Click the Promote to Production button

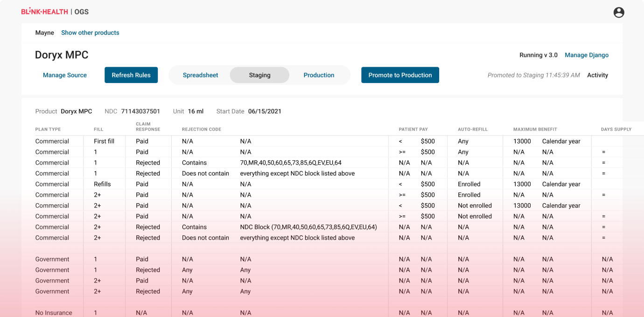click(400, 75)
